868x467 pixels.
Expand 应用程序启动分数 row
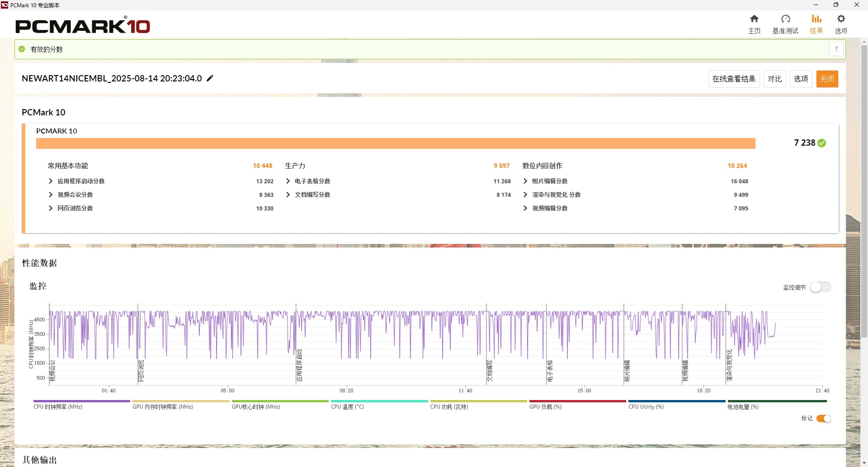pyautogui.click(x=51, y=181)
